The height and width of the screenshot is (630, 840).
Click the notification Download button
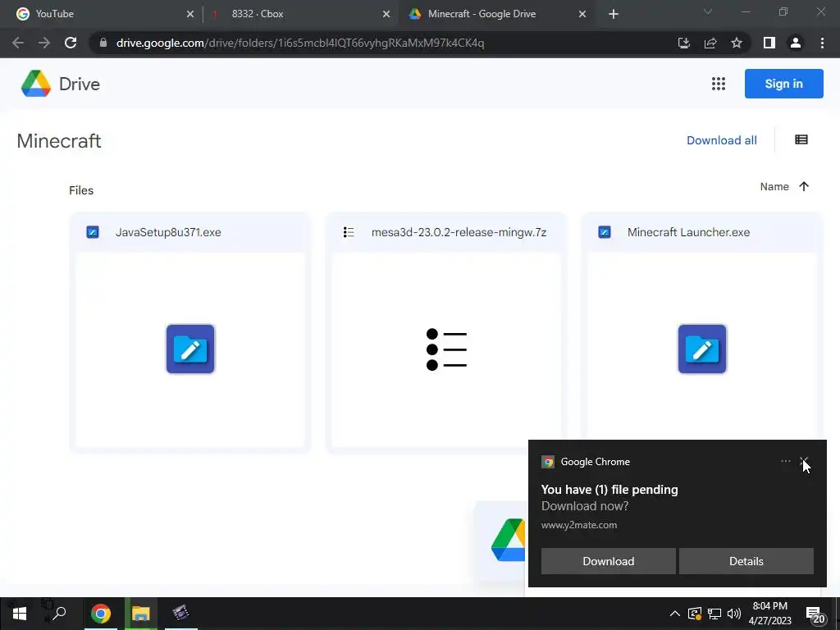608,561
